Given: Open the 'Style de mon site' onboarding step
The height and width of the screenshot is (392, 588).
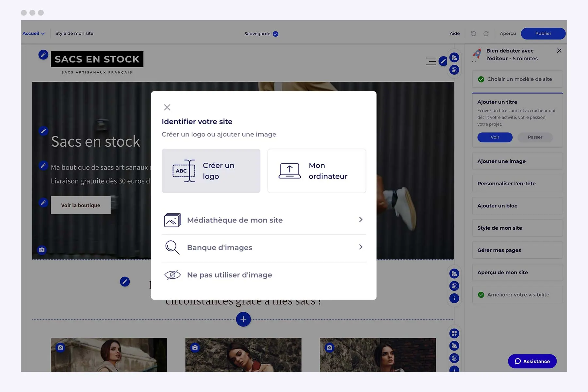Looking at the screenshot, I should coord(517,228).
